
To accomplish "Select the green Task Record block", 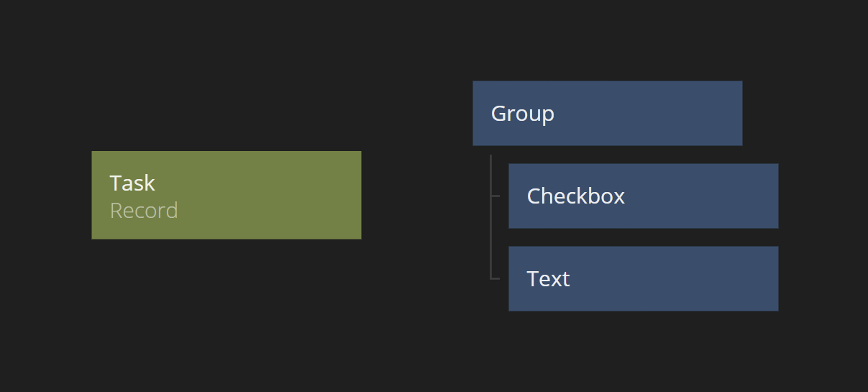I will [x=226, y=195].
